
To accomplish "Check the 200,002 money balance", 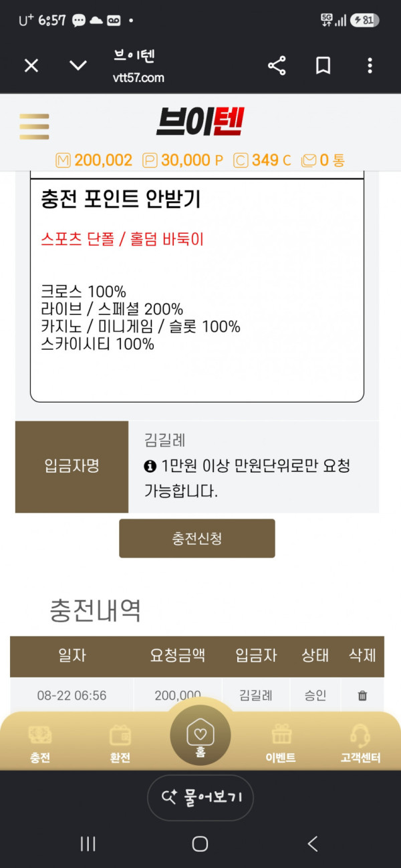I will [94, 160].
